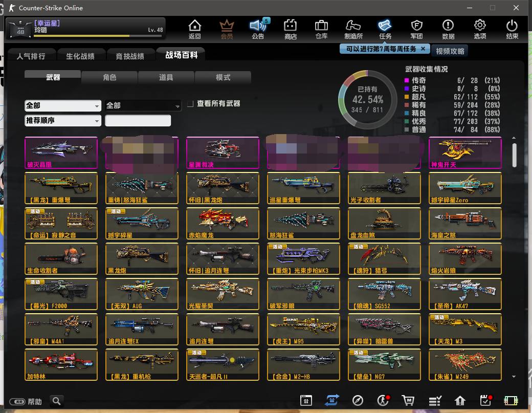Image resolution: width=532 pixels, height=413 pixels.
Task: Select the 【黑龙】重爆弩 weapon card
Action: tap(61, 188)
